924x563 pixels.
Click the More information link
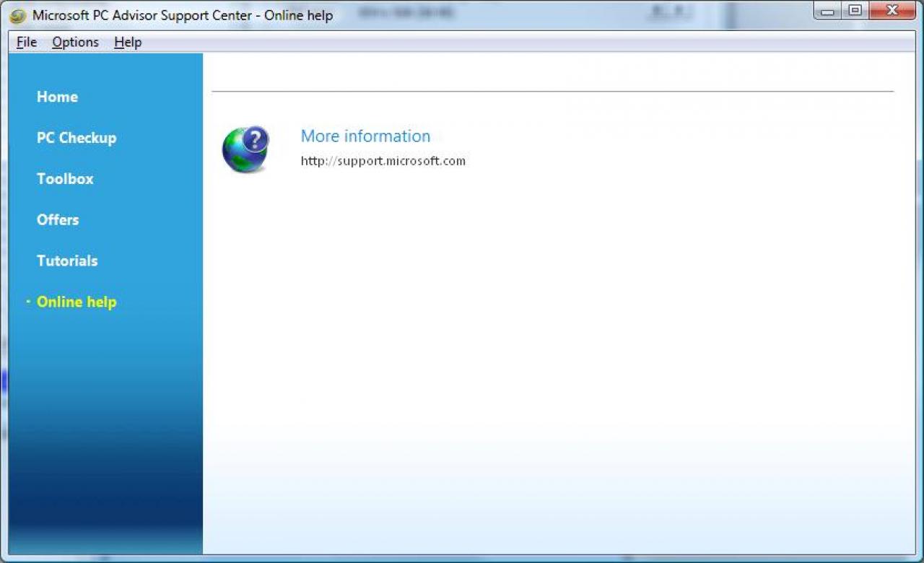click(x=365, y=136)
